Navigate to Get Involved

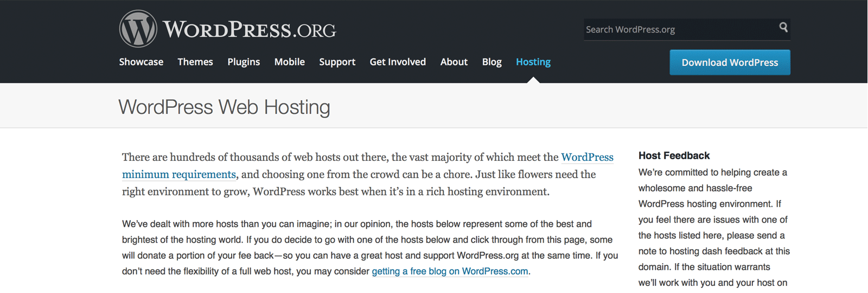coord(398,62)
